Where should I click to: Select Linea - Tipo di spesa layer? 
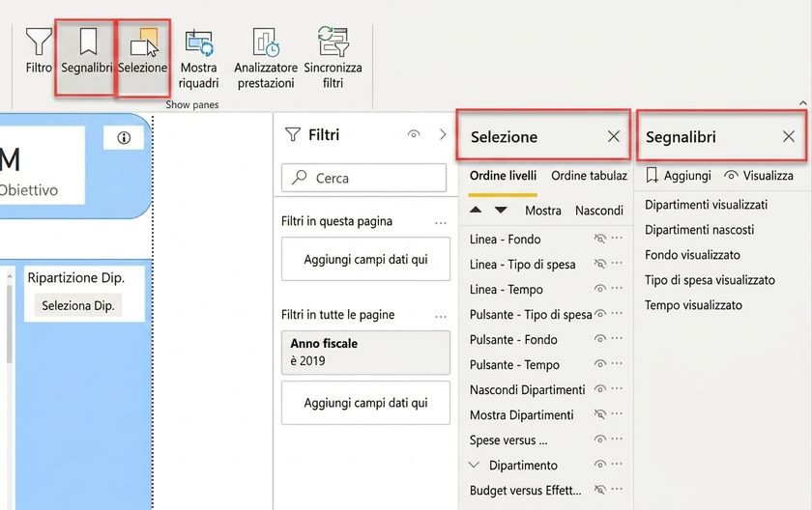(523, 265)
